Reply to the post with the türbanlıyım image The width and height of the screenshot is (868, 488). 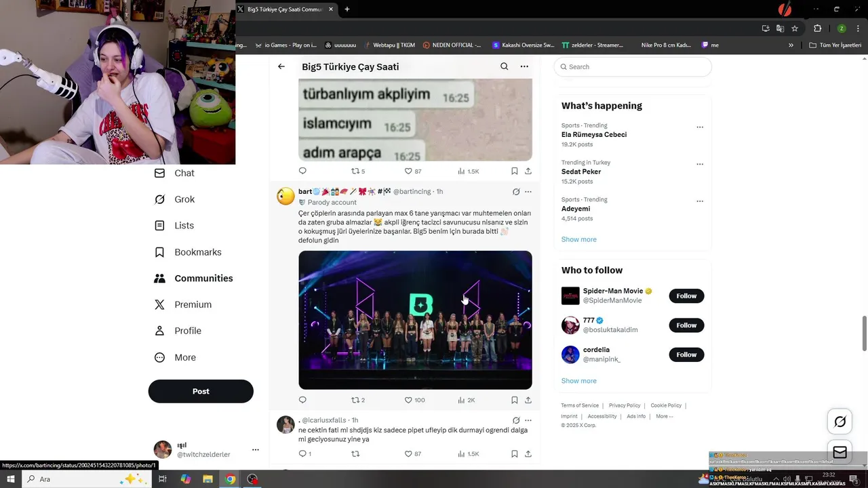pos(302,171)
